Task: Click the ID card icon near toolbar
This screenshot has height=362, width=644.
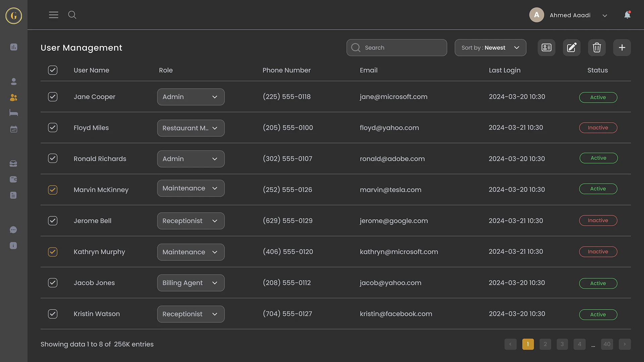Action: click(x=546, y=47)
